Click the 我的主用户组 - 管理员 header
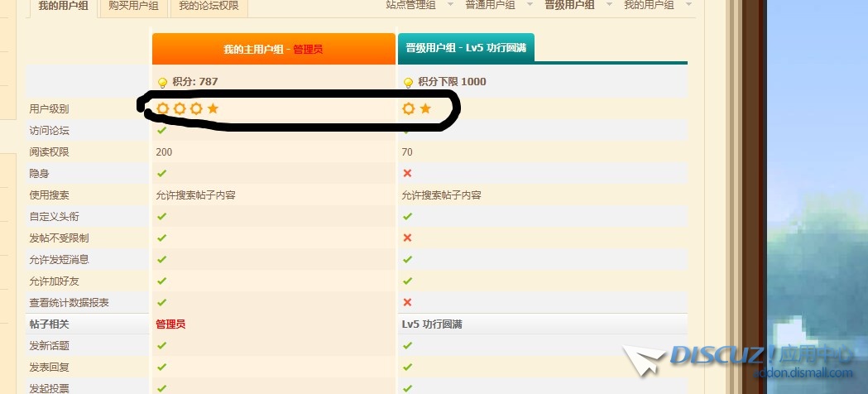 pyautogui.click(x=273, y=50)
